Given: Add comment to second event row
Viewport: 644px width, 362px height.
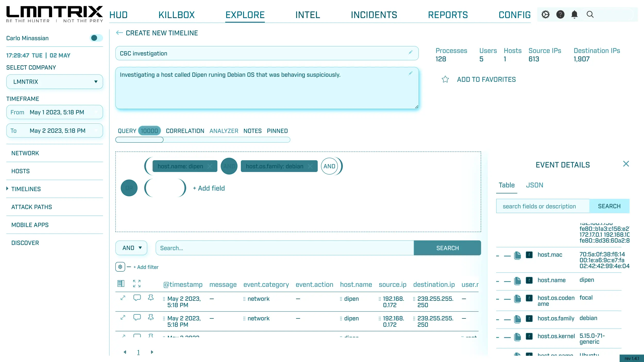Looking at the screenshot, I should (x=137, y=317).
